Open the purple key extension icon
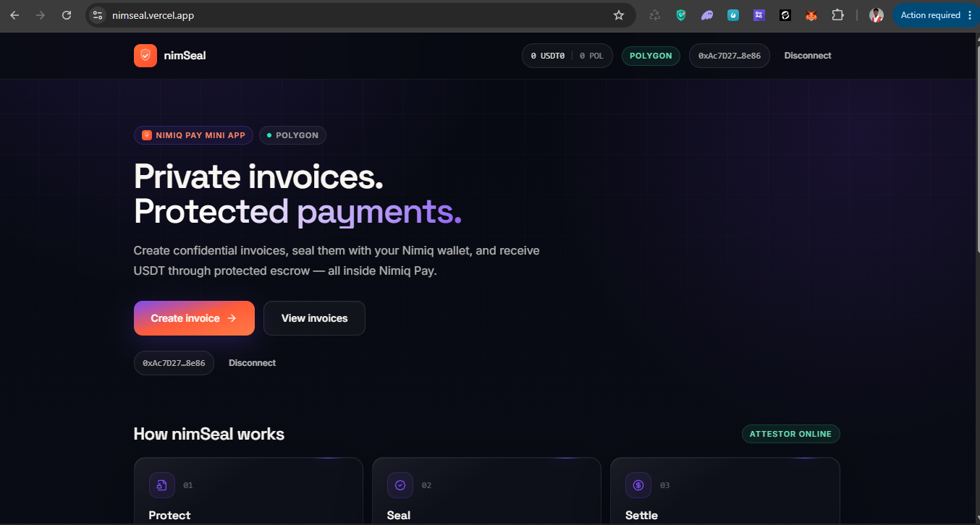This screenshot has width=980, height=525. click(759, 15)
